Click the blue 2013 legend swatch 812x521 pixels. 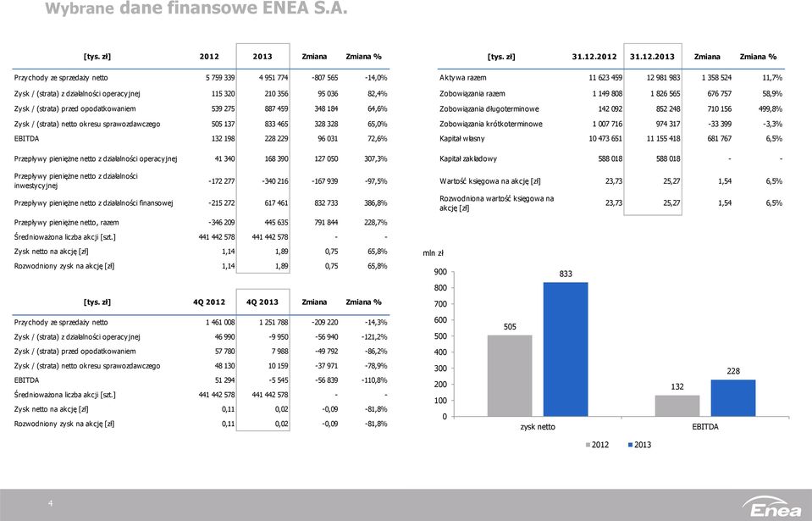click(630, 445)
